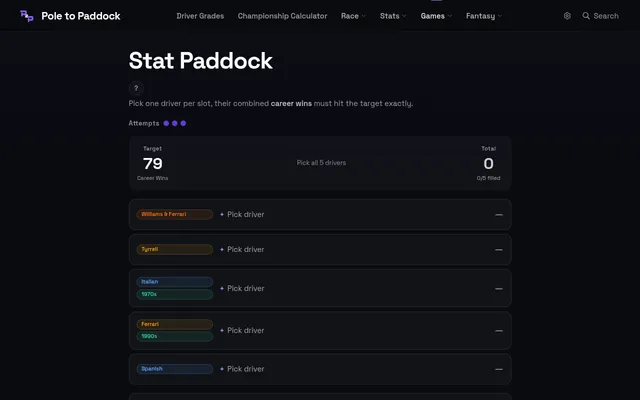Click dash icon on Ferrari 1990s row
This screenshot has height=400, width=640.
499,331
